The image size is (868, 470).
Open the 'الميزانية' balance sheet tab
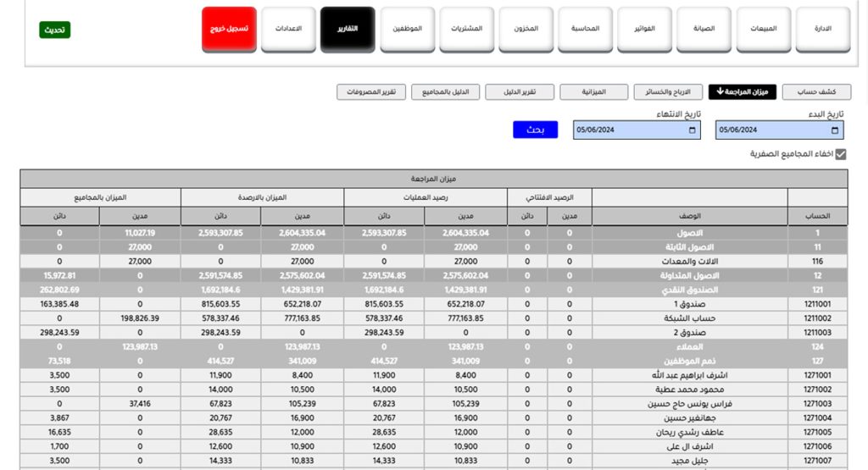594,91
